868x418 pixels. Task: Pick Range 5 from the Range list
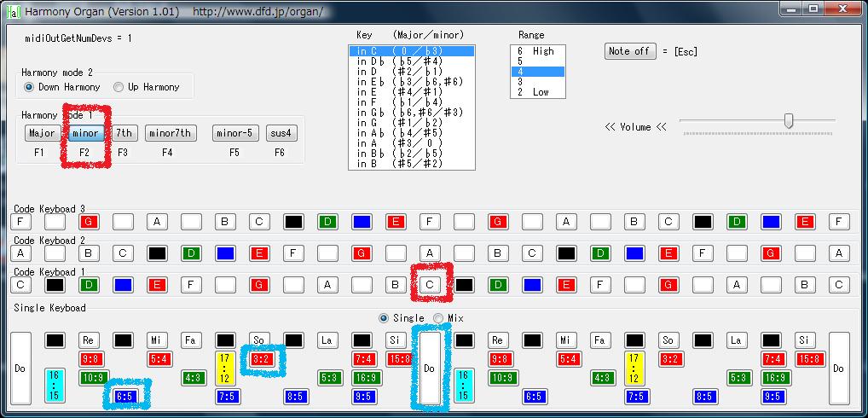[537, 61]
